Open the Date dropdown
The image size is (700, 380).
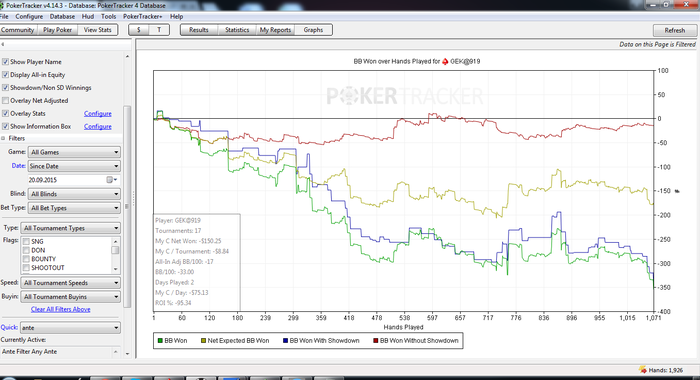tap(74, 166)
